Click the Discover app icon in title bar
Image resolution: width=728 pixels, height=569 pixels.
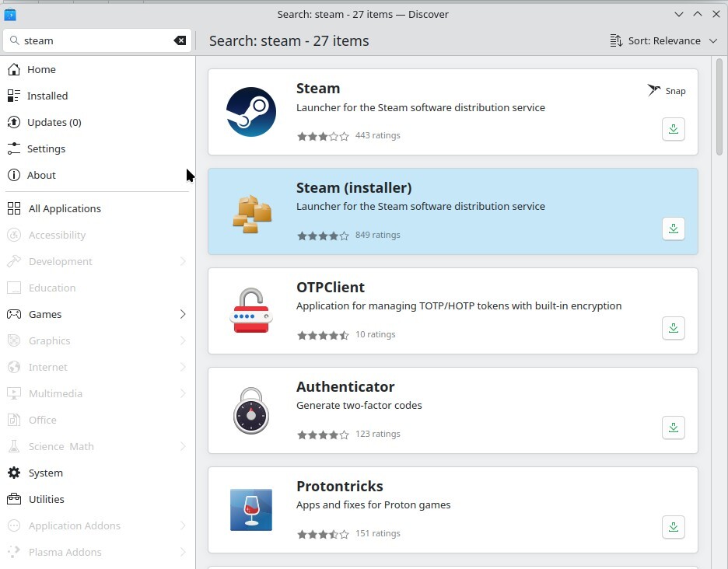click(10, 15)
